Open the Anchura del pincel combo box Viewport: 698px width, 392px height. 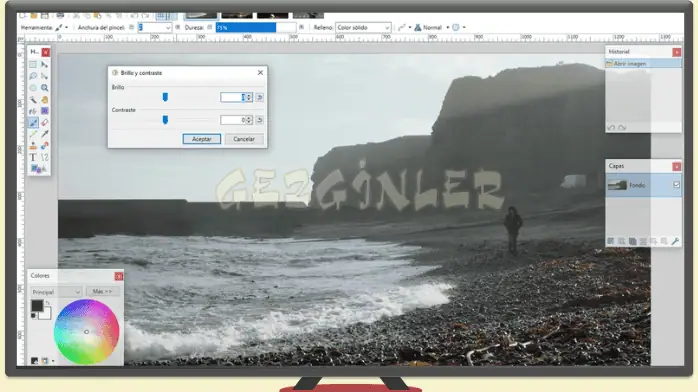(154, 28)
